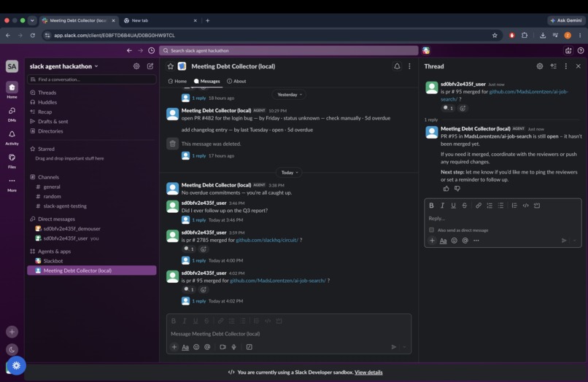Viewport: 588px width, 382px height.
Task: Open the Home sidebar icon
Action: [x=12, y=87]
